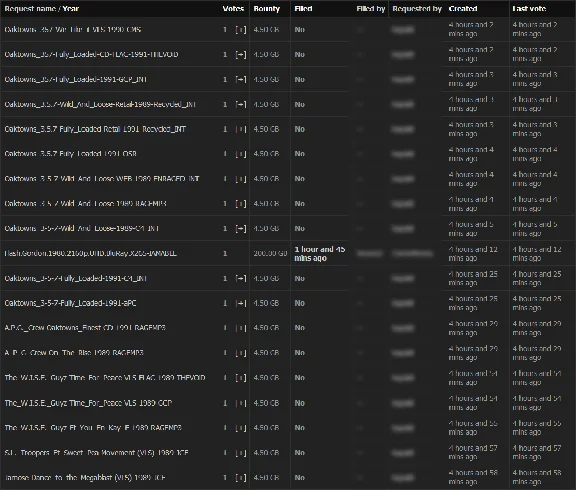Viewport: 576px width, 490px height.
Task: Vote [+] on S.L. Troopers 1989 ICE request
Action: tap(241, 453)
